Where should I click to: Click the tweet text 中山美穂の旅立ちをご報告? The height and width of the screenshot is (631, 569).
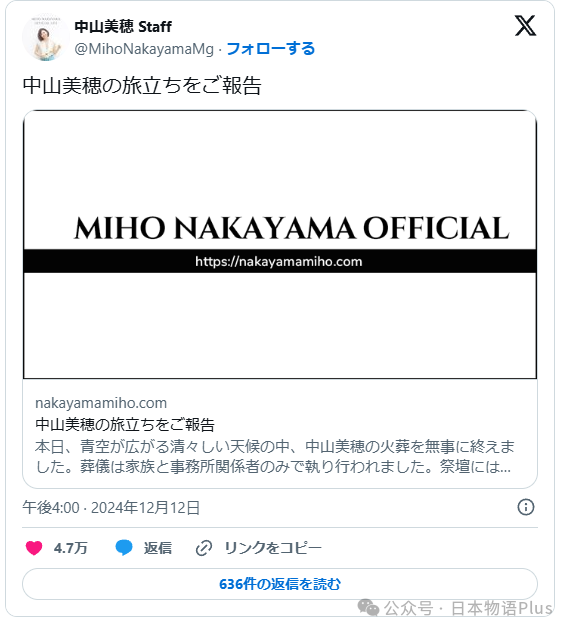coord(142,86)
